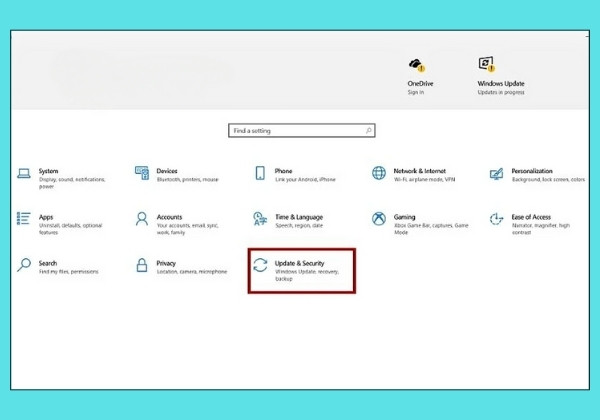Click the magnifier in Find a setting
Screen dimensions: 600x420
(368, 130)
